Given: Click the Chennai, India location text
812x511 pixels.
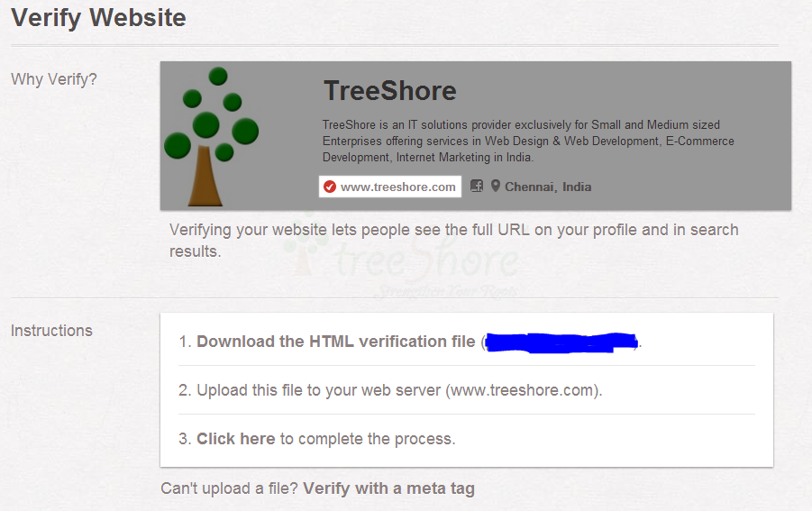Looking at the screenshot, I should 548,187.
